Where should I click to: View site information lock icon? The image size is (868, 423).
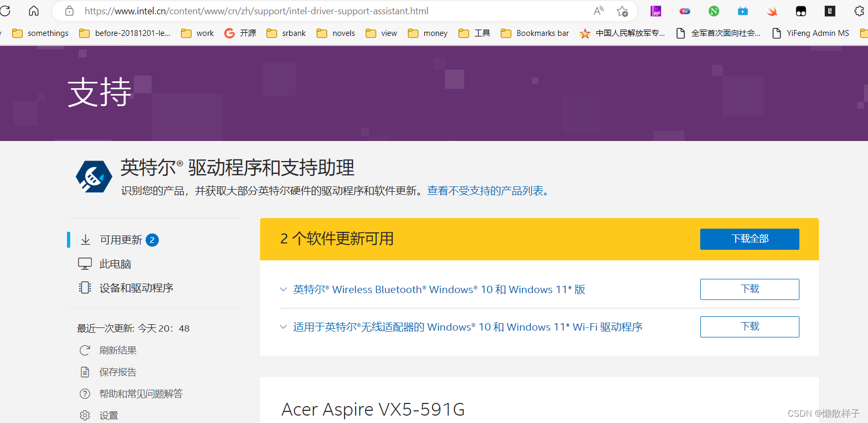click(x=69, y=11)
